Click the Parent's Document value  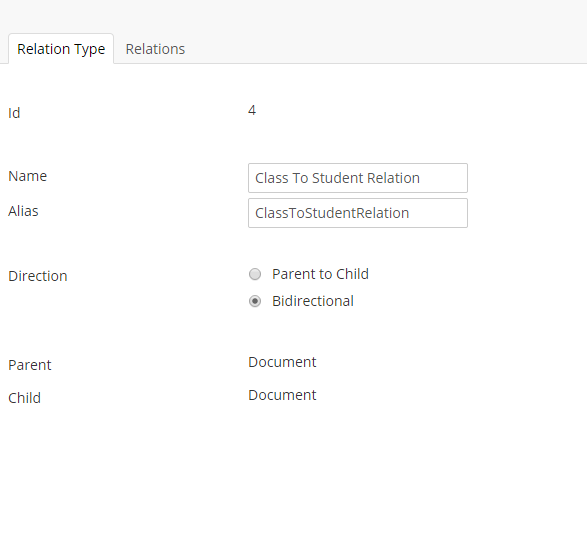pos(282,362)
